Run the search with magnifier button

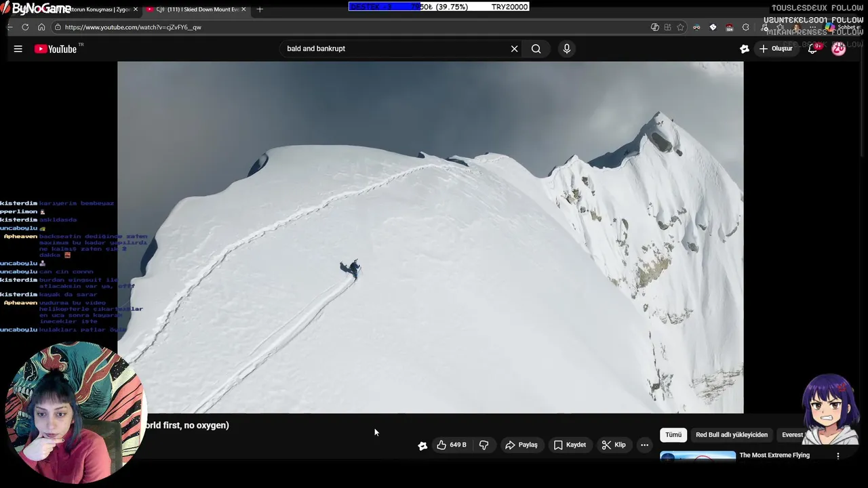pos(536,49)
